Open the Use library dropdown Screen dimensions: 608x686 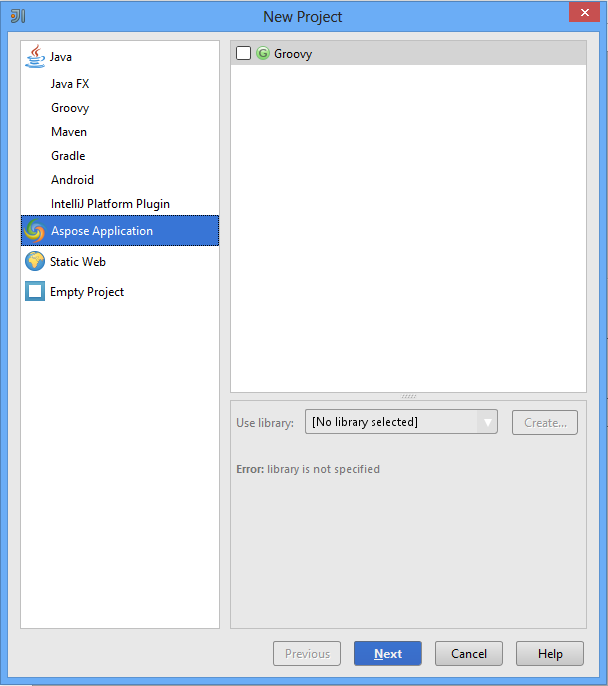click(x=401, y=422)
